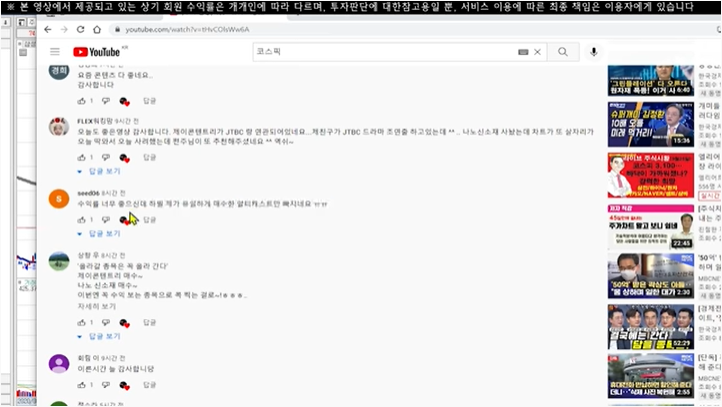Viewport: 722px width, 407px height.
Task: Reply to the seed06 comment
Action: 149,220
